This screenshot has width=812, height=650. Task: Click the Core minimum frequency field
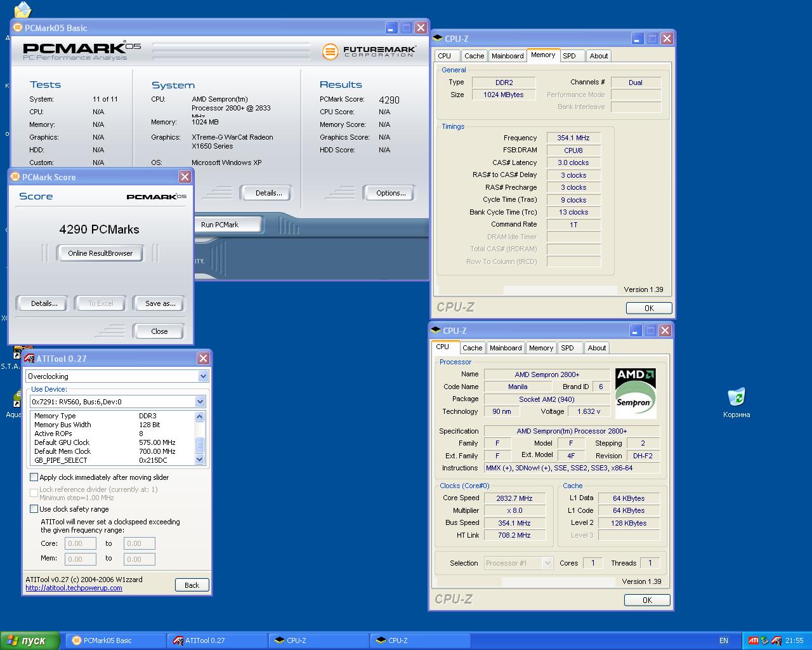click(81, 543)
